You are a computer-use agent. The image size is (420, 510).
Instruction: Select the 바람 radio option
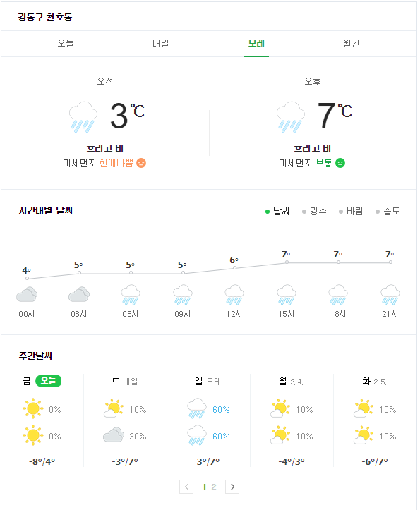point(351,212)
